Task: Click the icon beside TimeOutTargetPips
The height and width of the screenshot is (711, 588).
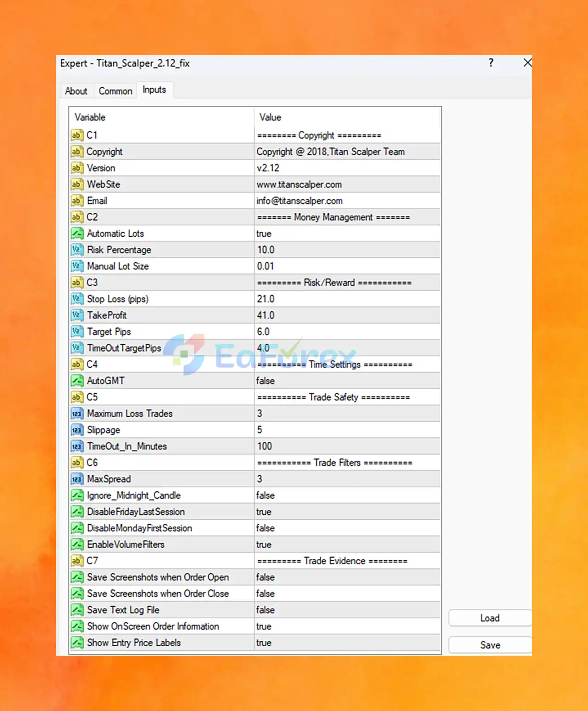Action: [77, 348]
